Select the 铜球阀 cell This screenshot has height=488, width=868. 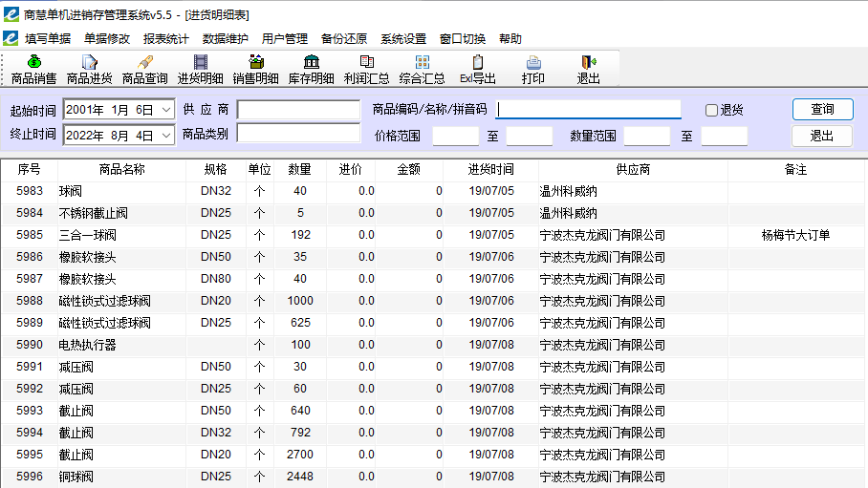pos(121,477)
